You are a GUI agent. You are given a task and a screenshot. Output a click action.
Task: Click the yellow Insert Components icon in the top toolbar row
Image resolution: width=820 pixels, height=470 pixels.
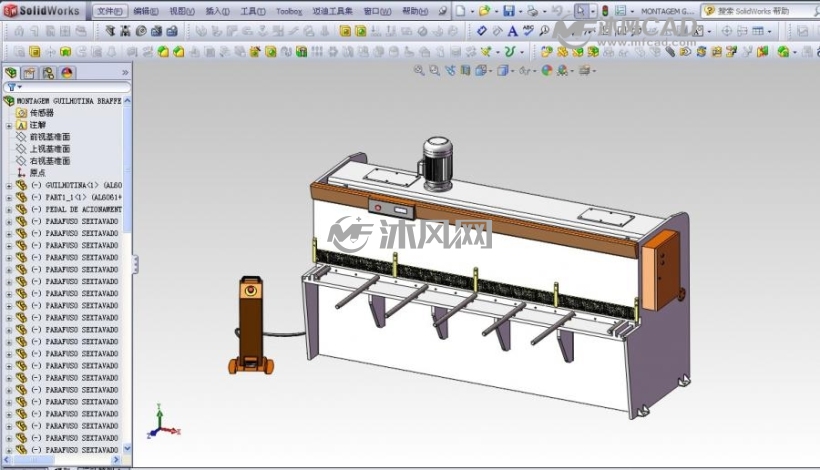pyautogui.click(x=345, y=31)
